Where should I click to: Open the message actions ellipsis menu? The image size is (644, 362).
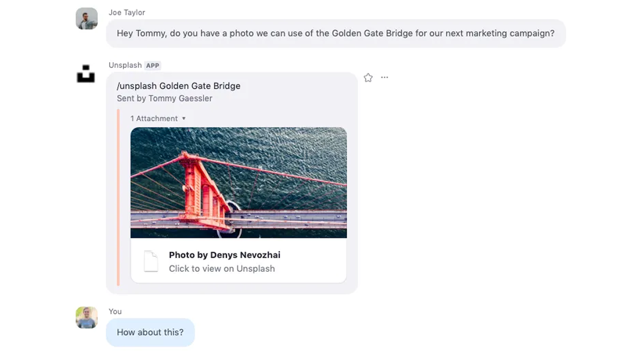[384, 77]
